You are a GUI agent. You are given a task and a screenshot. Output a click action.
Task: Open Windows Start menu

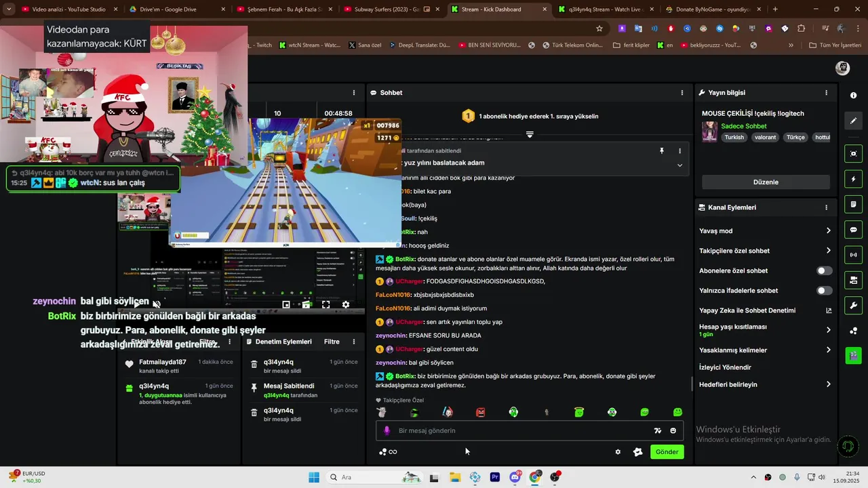tap(313, 477)
